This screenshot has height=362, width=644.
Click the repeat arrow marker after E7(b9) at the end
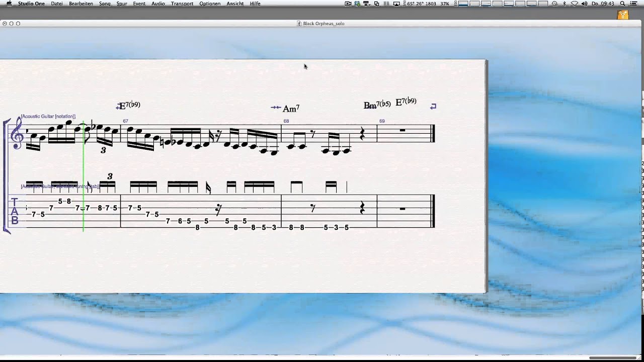(x=433, y=106)
